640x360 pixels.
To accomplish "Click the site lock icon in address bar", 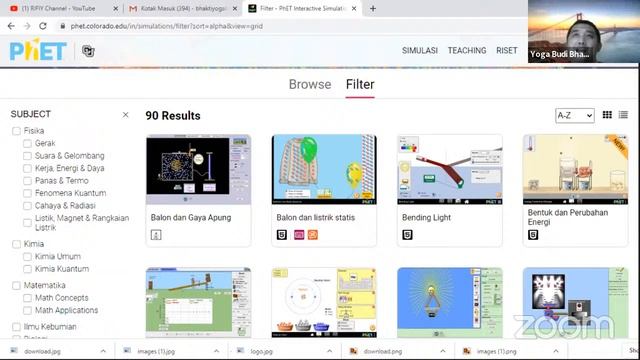I will pos(62,26).
